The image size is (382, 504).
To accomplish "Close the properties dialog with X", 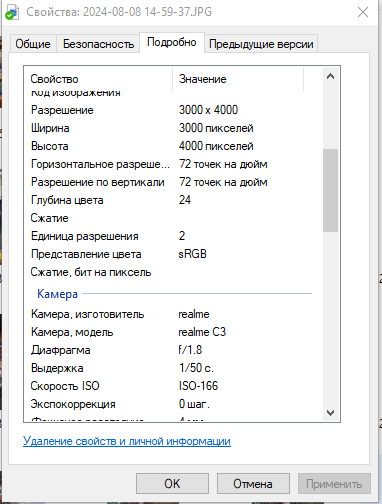I will pos(363,12).
